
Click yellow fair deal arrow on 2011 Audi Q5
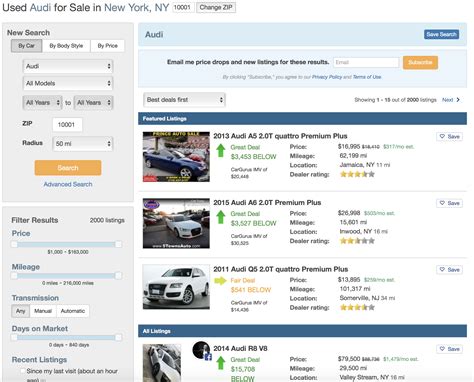point(220,280)
